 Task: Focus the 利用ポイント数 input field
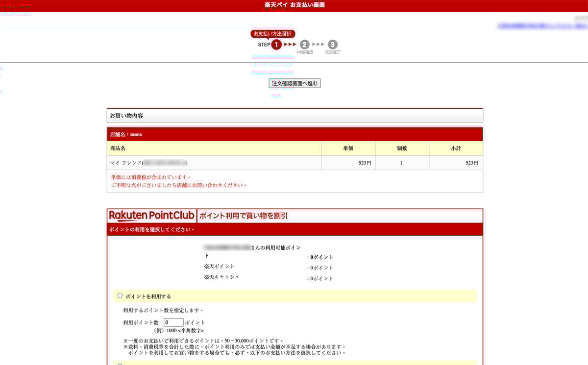point(173,322)
